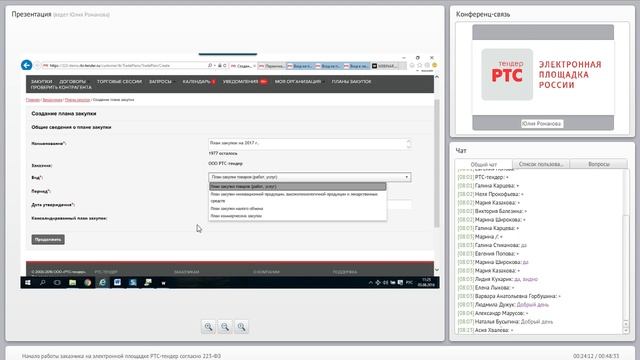
Task: Switch to the Вопросы tab
Action: tap(599, 164)
